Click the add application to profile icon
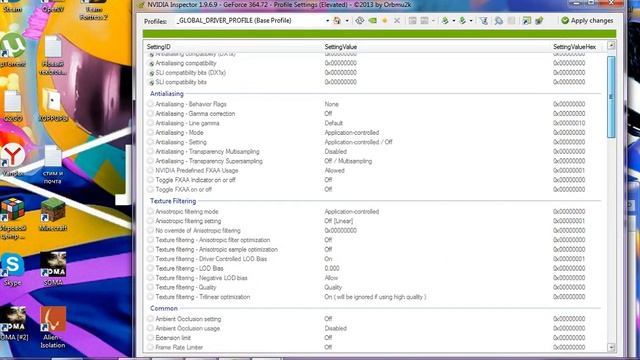Screen dimensions: 640x360 point(412,20)
